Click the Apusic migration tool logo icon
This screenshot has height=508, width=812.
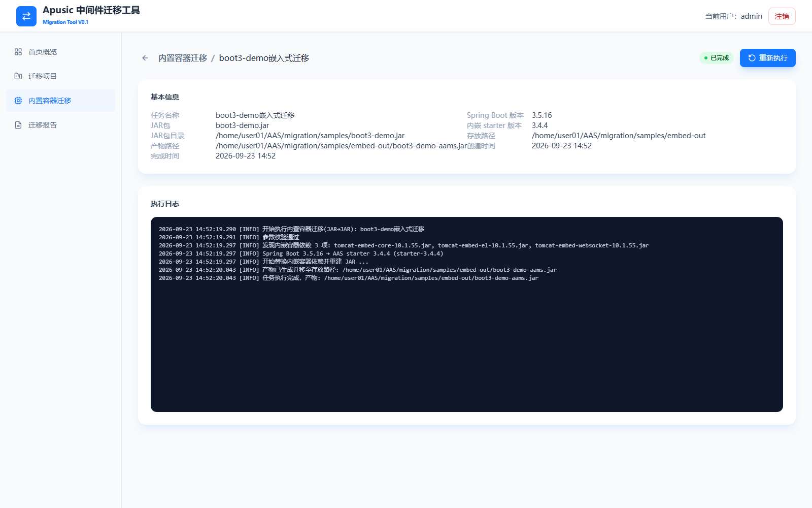26,16
